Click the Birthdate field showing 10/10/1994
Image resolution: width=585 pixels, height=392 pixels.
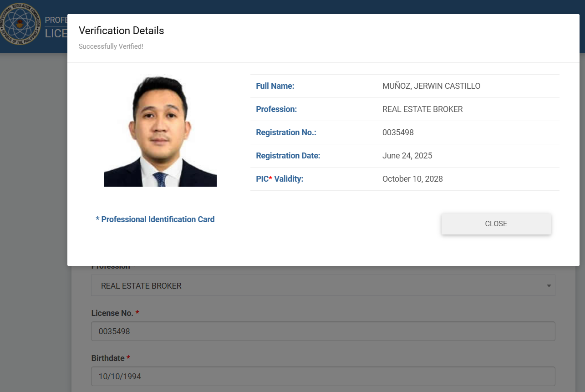(323, 376)
